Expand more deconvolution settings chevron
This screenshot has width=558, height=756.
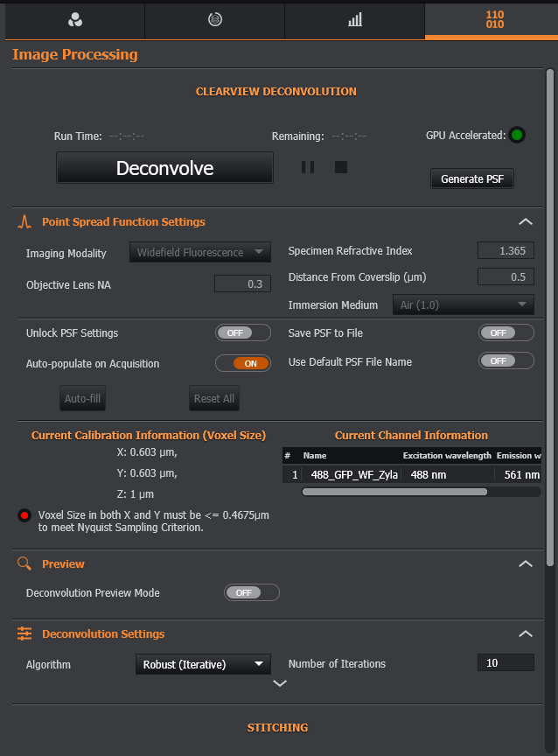(279, 684)
